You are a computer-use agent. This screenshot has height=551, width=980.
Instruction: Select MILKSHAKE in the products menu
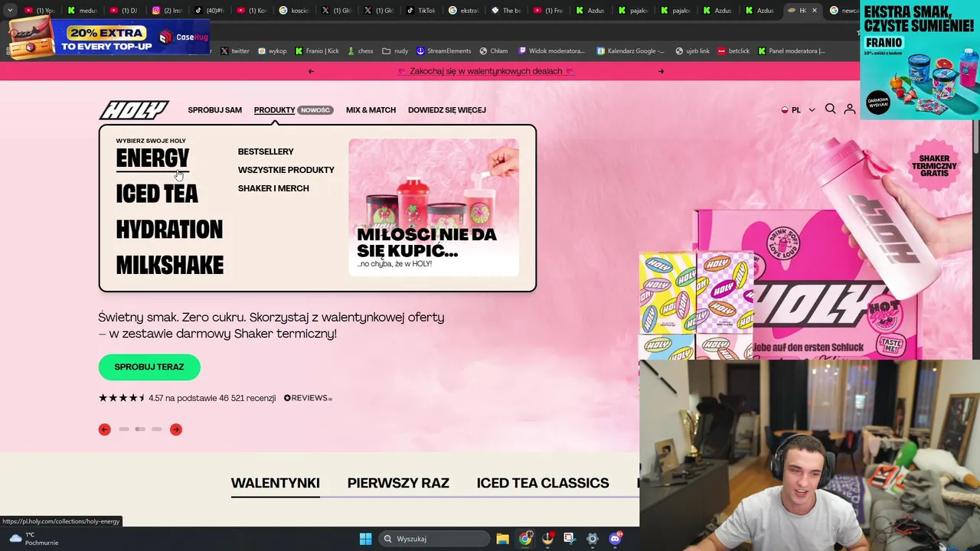click(170, 266)
